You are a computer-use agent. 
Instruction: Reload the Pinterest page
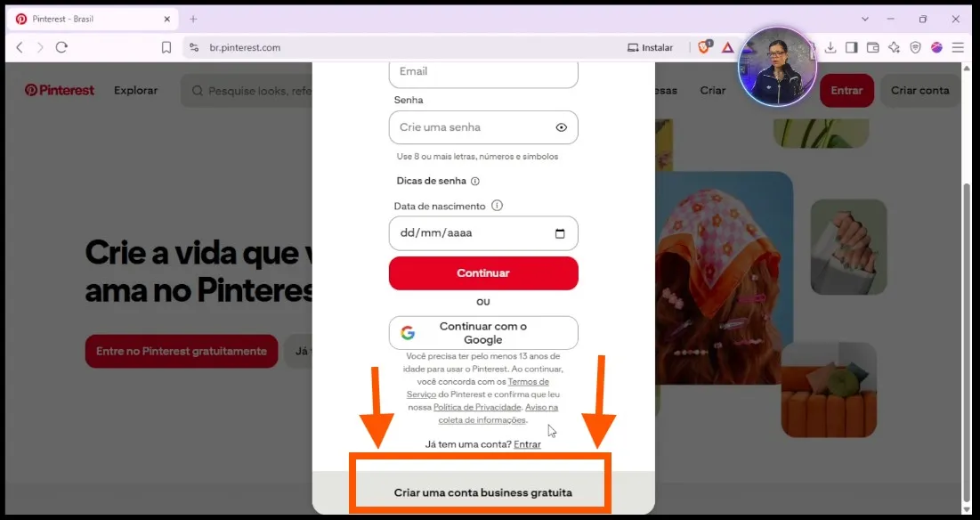tap(61, 47)
